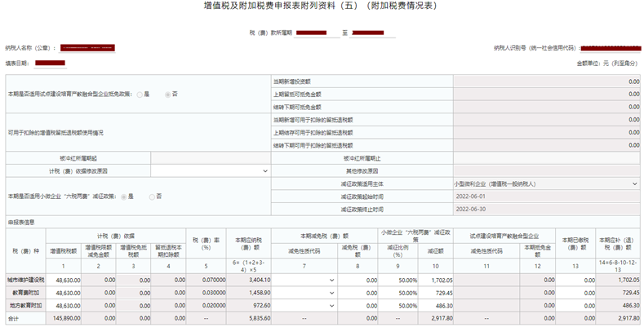
Task: Click the 纳税人名称(公章) field
Action: 87,48
